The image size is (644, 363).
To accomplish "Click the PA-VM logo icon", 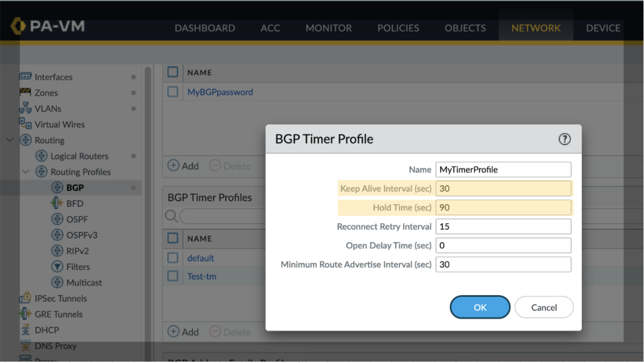I will coord(18,26).
